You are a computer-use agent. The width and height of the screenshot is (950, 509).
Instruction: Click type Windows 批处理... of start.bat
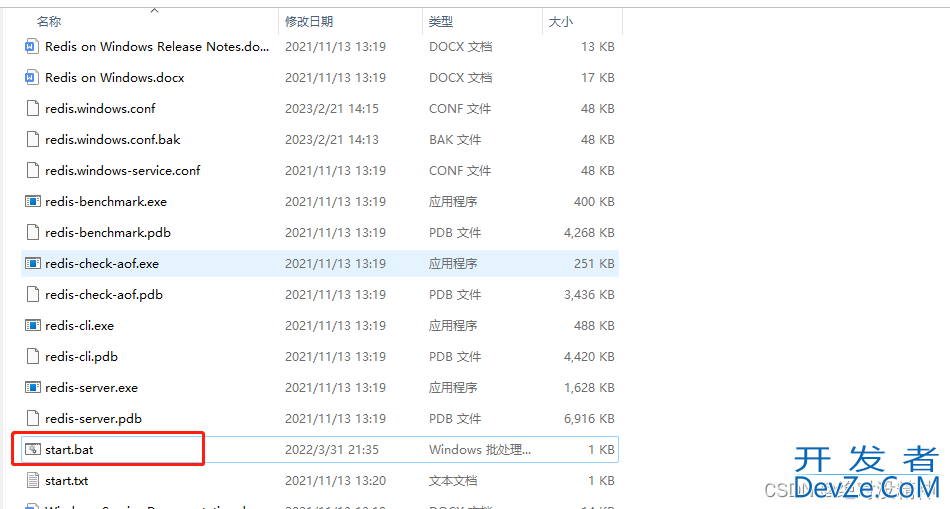pyautogui.click(x=480, y=449)
